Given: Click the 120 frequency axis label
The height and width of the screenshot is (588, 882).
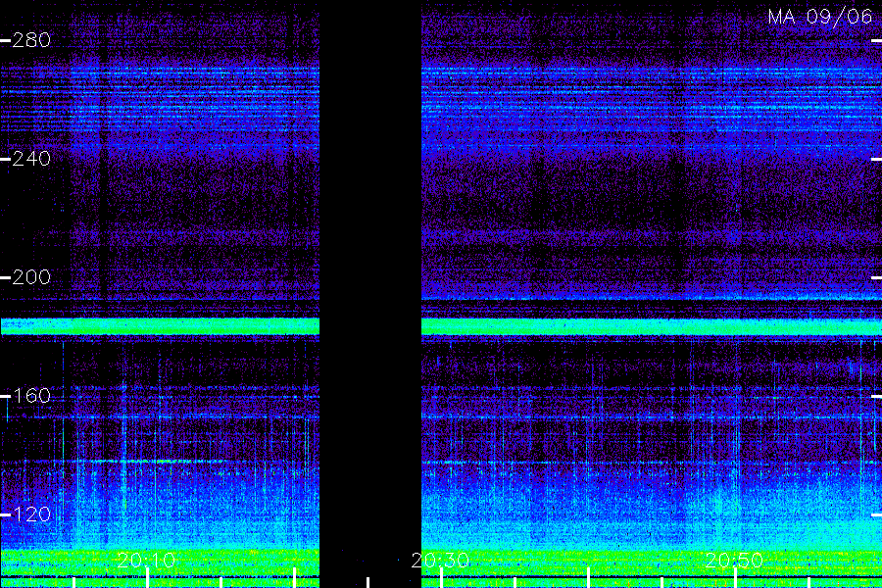Looking at the screenshot, I should point(31,514).
